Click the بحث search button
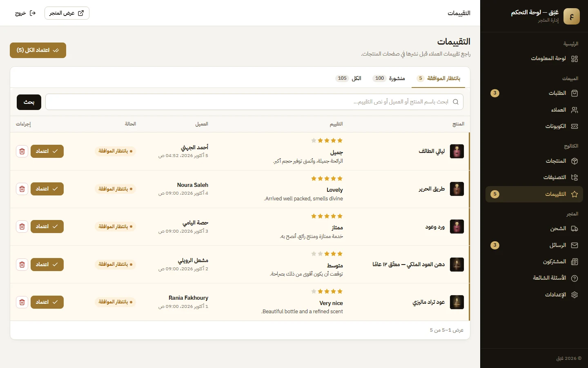588x368 pixels. pos(29,102)
